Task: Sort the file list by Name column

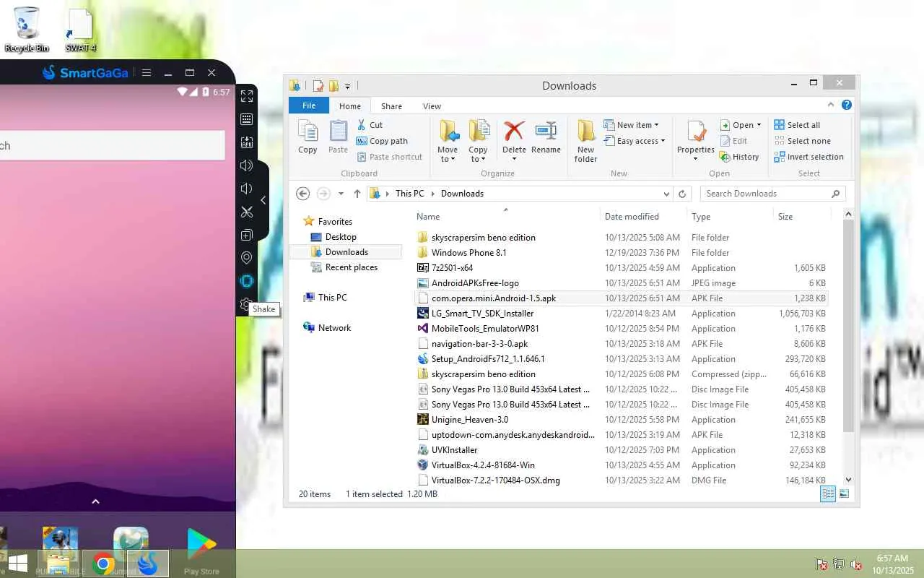Action: 428,217
